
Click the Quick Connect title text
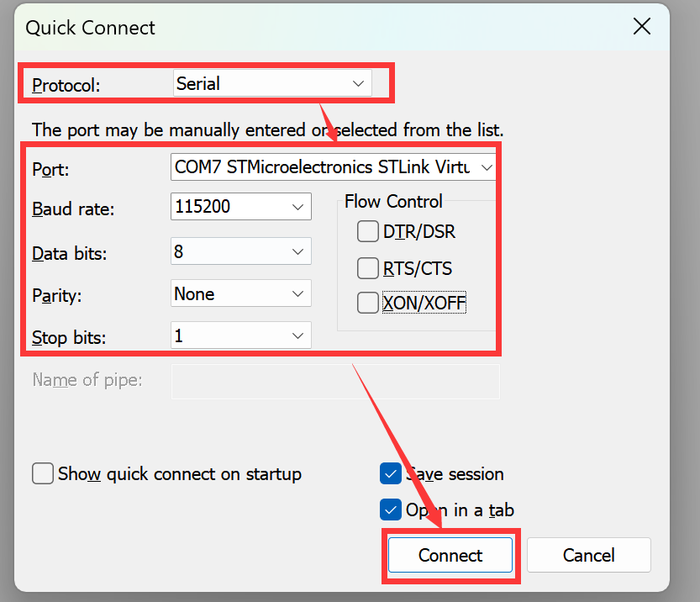(90, 28)
